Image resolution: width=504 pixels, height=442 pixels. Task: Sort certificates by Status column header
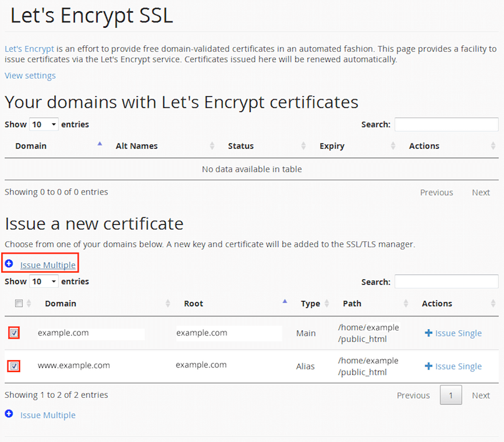click(241, 146)
